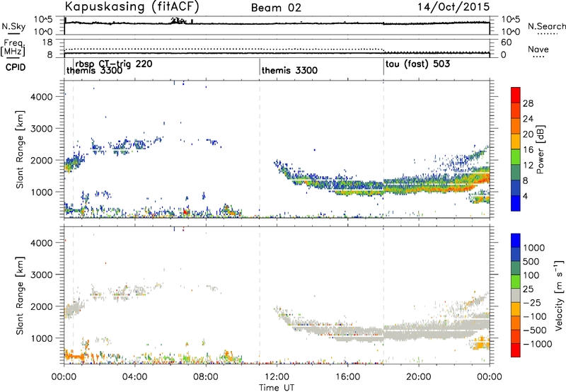The image size is (566, 392).
Task: Click the yellow Power colorbar segment between 16 and 20
Action: coord(516,142)
